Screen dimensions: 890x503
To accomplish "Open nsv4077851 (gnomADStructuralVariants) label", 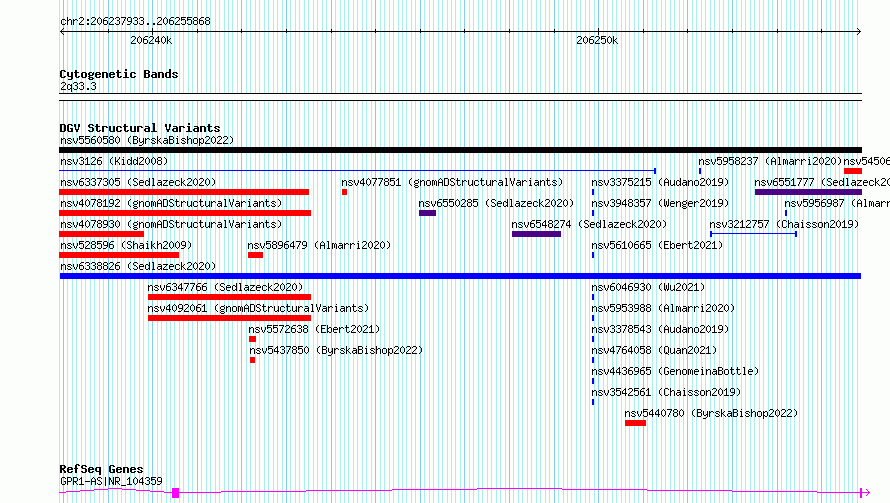I will [452, 182].
